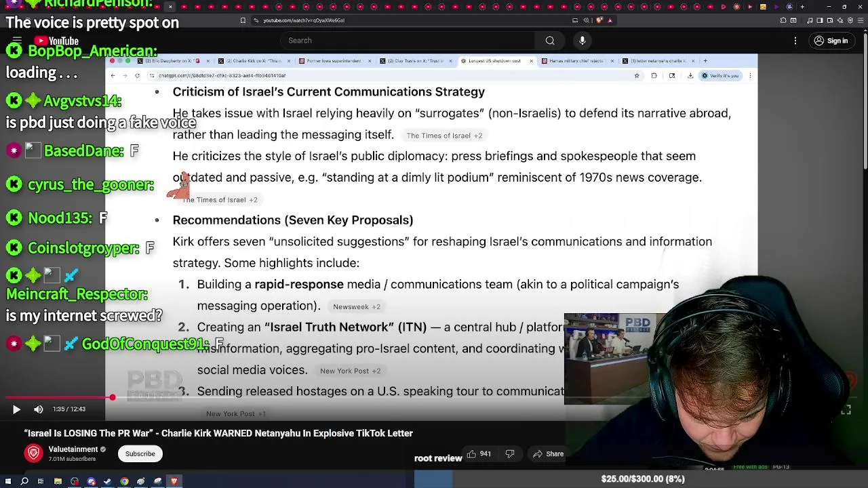Open File Explorer from the taskbar
The image size is (868, 488).
(58, 481)
